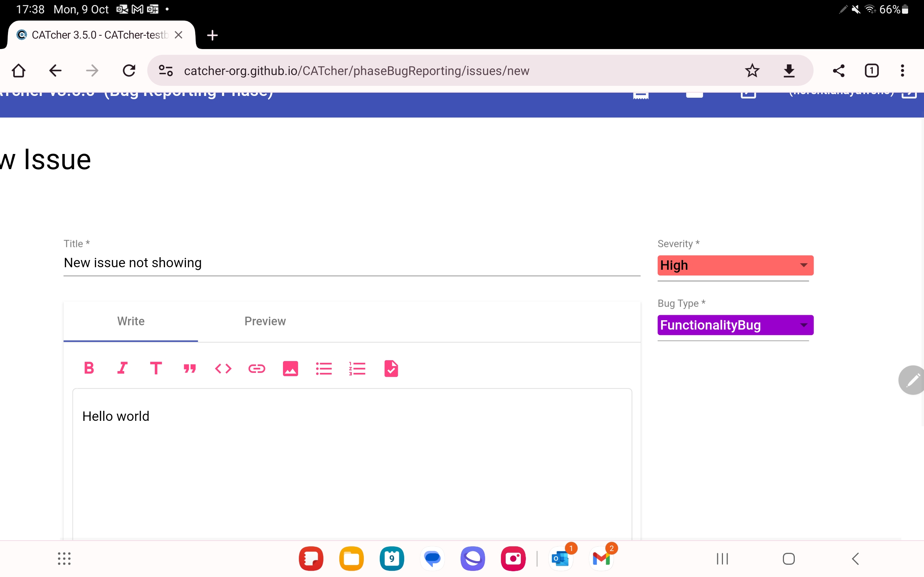Insert a numbered list

tap(357, 368)
